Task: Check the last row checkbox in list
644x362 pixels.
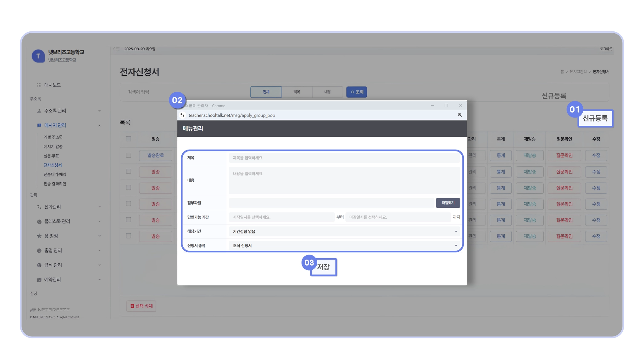Action: pyautogui.click(x=128, y=236)
